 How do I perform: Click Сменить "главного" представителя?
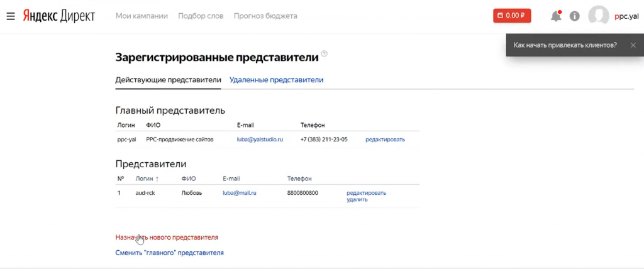[x=170, y=253]
